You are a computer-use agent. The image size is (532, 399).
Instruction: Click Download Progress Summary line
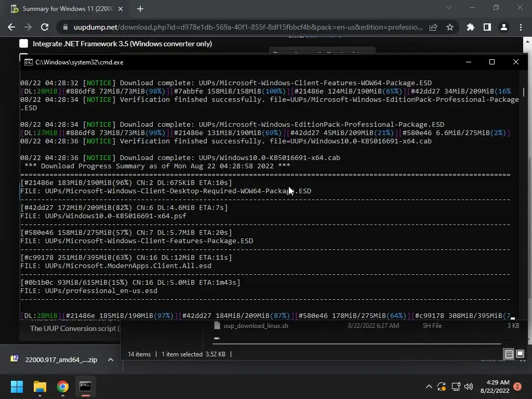[157, 166]
